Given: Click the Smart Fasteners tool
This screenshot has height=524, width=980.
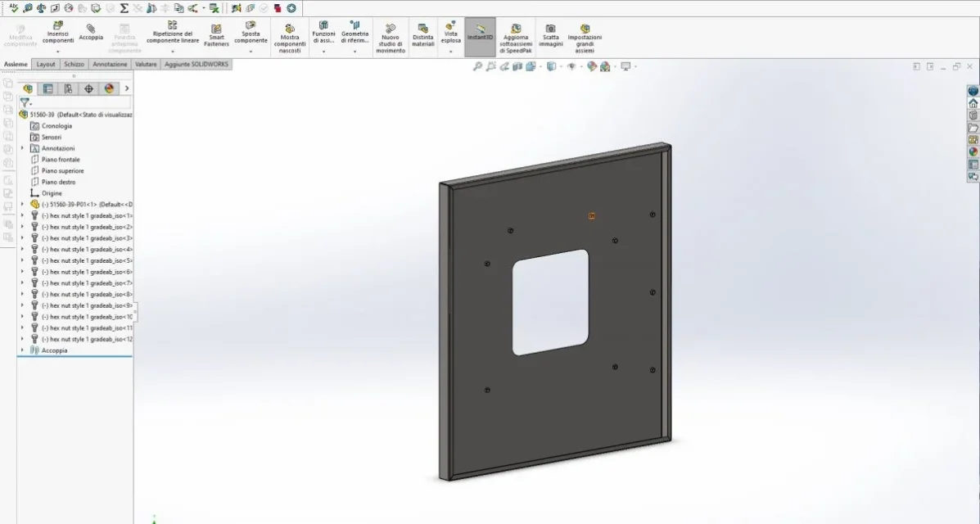Looking at the screenshot, I should [x=216, y=36].
